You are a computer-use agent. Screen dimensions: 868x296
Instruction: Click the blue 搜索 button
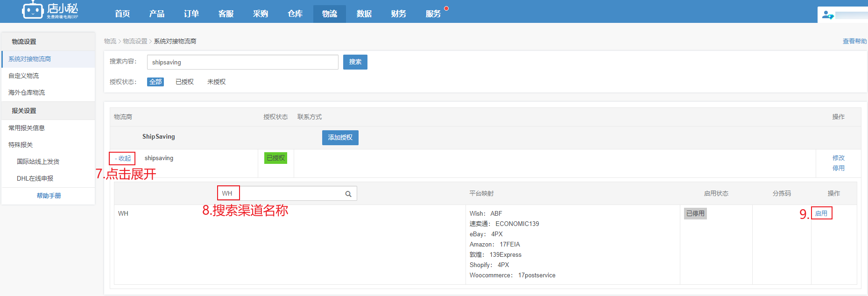pyautogui.click(x=355, y=62)
